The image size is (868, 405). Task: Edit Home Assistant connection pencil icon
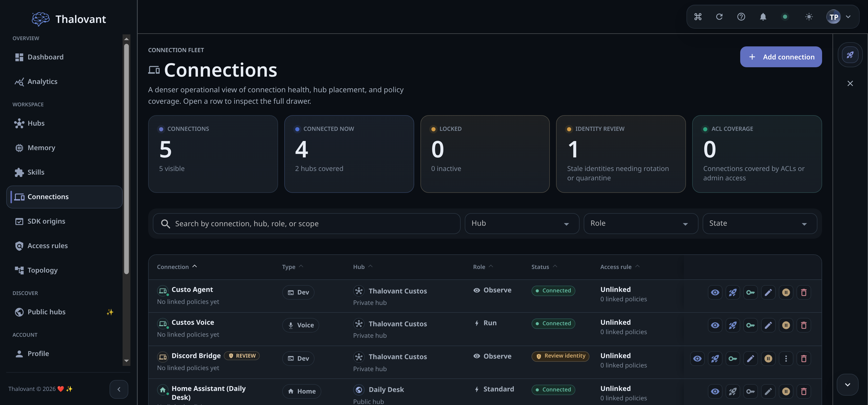tap(768, 391)
